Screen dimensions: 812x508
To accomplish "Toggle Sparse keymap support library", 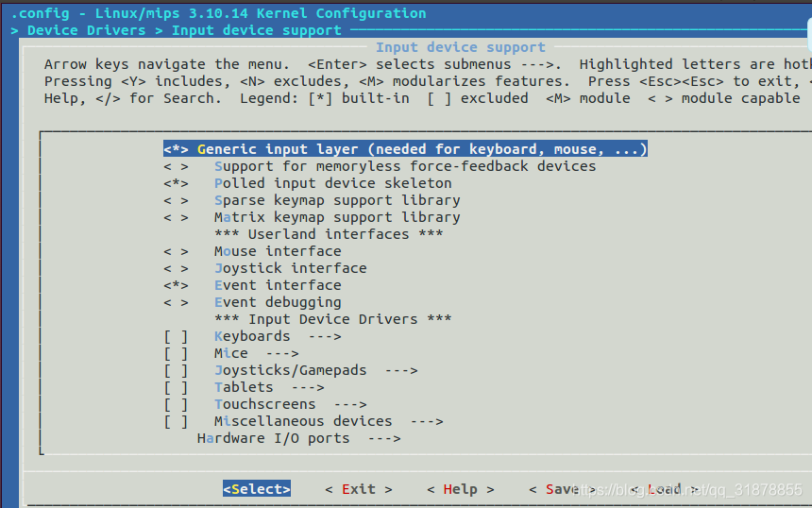I will [312, 200].
